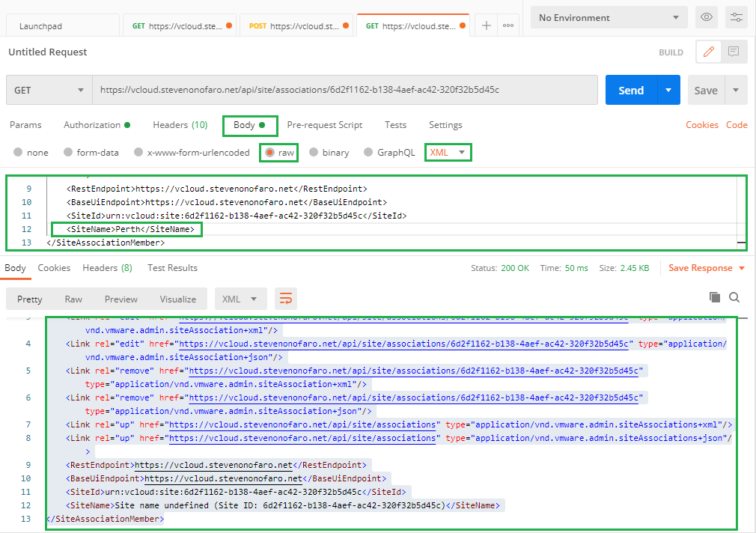Click the environment quick look eye icon
Viewport: 756px width, 533px height.
click(704, 17)
